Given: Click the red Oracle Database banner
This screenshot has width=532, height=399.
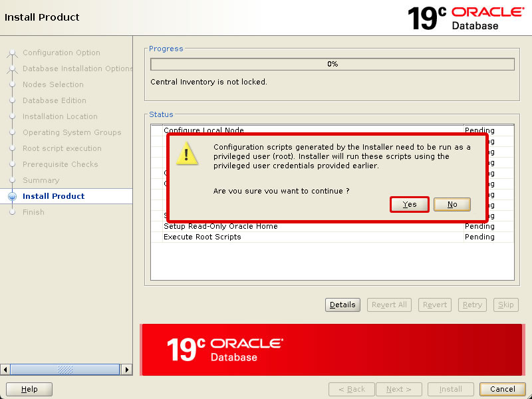Looking at the screenshot, I should (332, 350).
